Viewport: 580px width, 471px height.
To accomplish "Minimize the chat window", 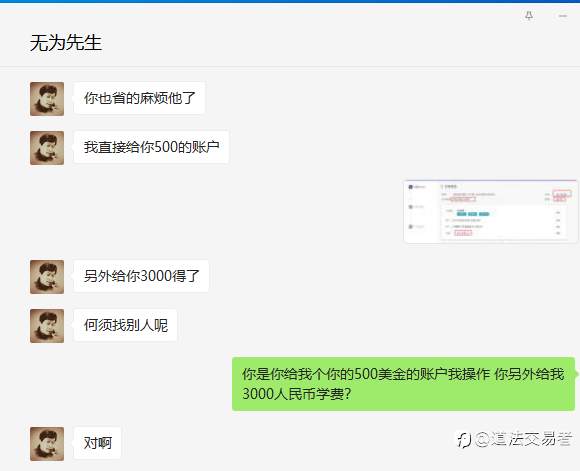I will 563,16.
